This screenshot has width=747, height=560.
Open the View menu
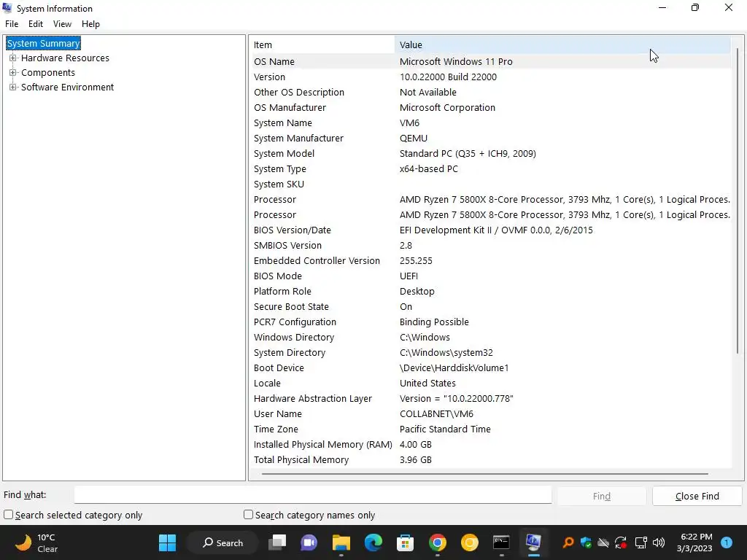pos(63,24)
